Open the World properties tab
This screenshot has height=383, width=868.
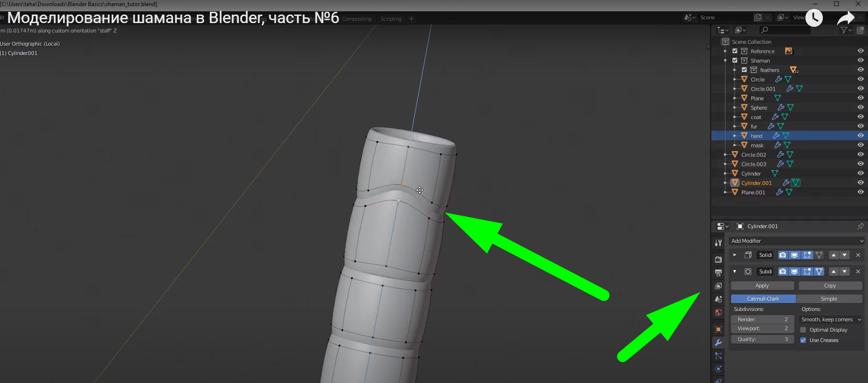point(718,312)
